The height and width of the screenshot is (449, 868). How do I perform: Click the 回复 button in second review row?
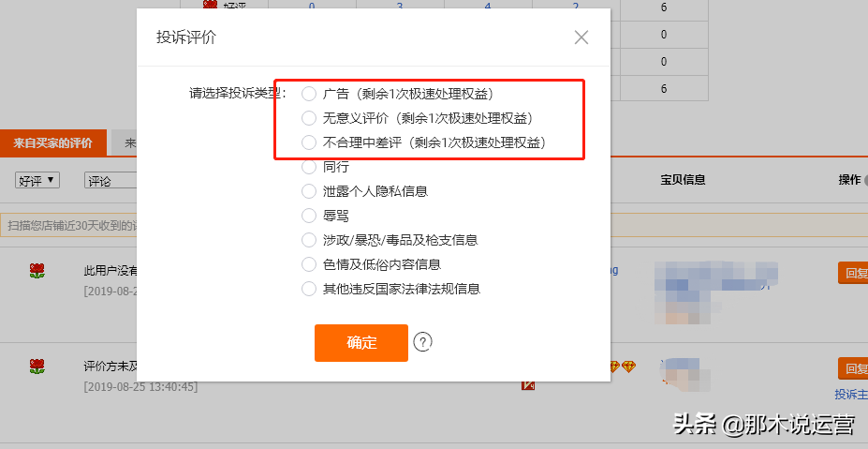[x=853, y=368]
